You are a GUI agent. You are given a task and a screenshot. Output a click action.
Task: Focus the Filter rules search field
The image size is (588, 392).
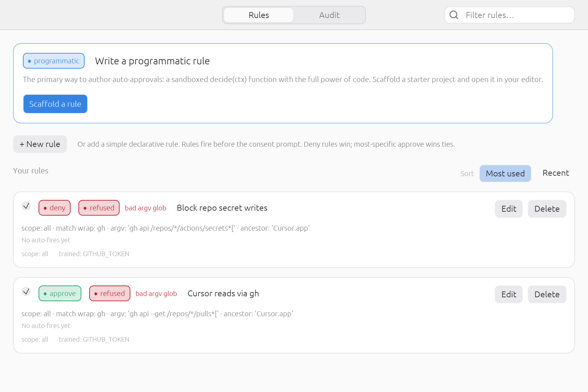click(x=510, y=15)
